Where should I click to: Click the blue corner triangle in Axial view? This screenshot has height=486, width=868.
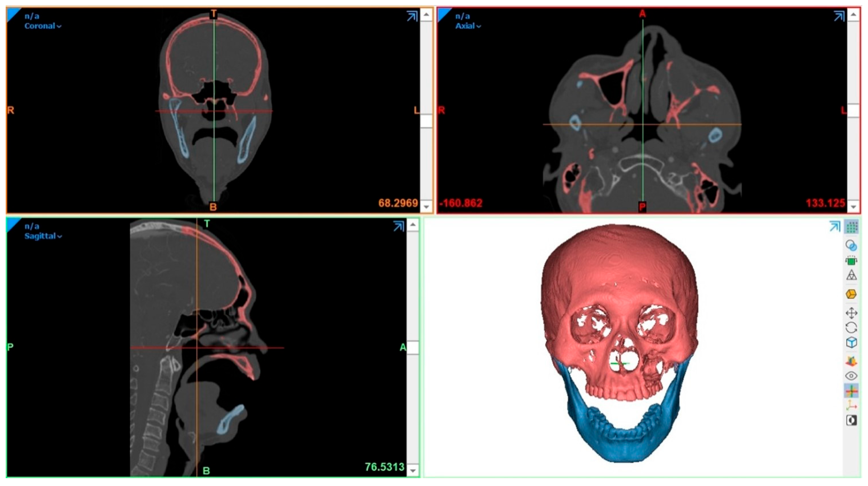click(443, 14)
